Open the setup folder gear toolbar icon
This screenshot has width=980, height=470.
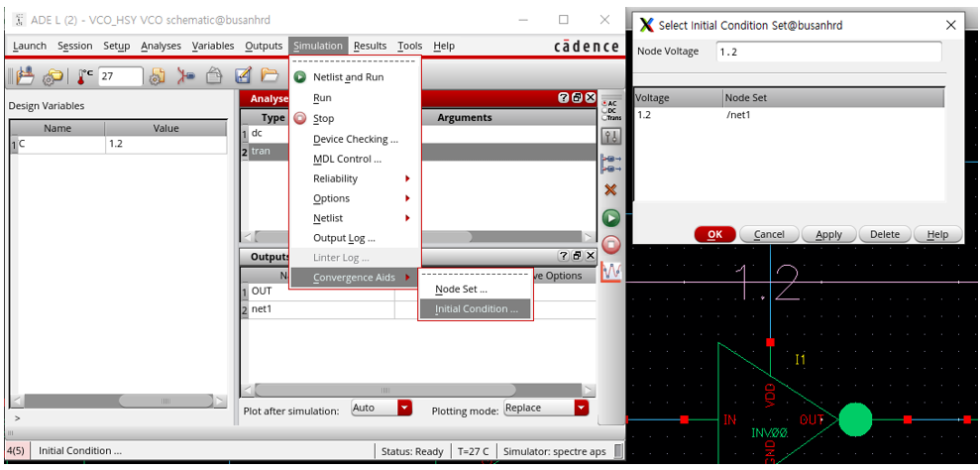coord(53,76)
